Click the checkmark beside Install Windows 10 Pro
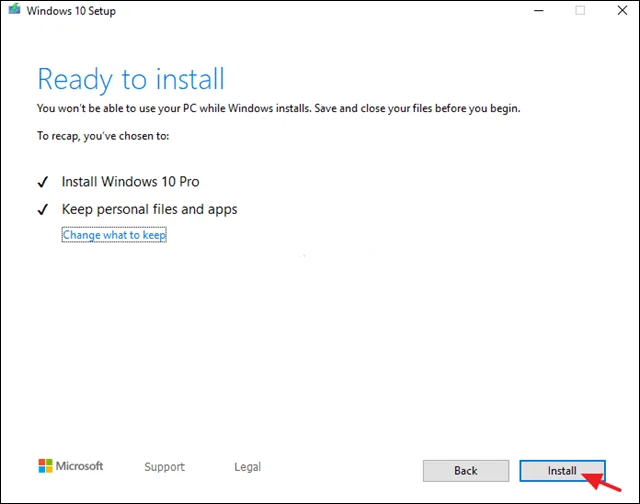 pos(43,182)
